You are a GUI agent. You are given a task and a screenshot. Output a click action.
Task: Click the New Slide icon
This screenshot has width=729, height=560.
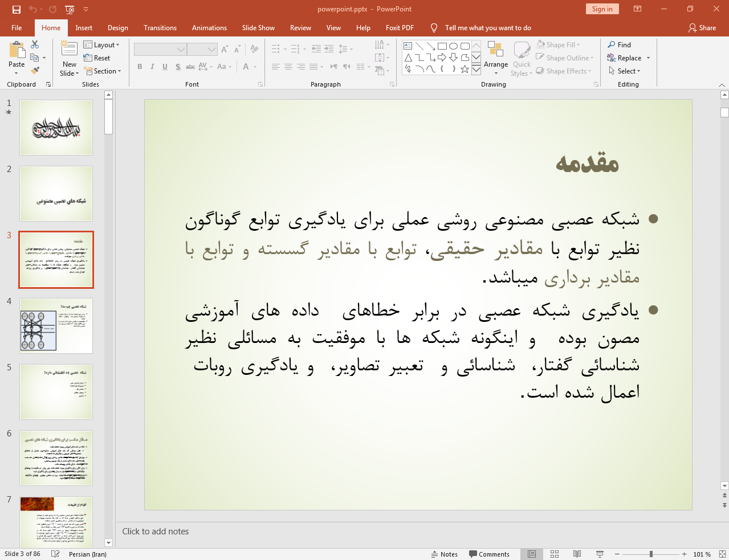pos(69,50)
